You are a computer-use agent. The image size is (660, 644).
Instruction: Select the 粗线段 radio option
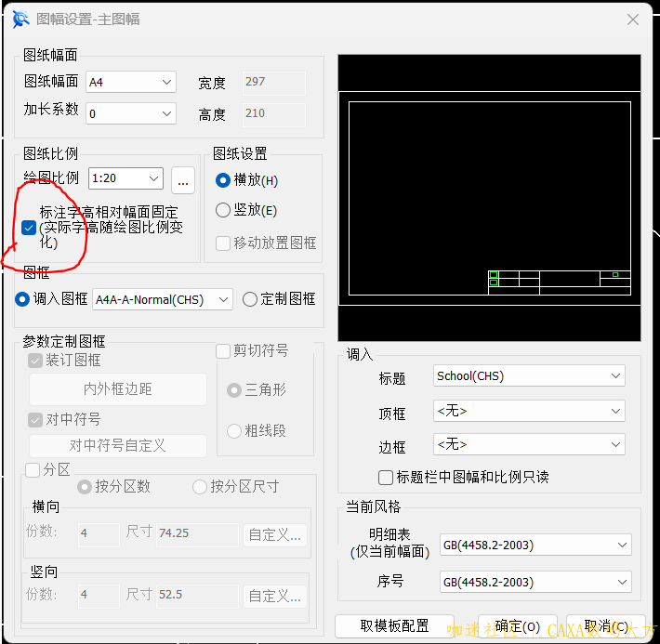coord(234,431)
